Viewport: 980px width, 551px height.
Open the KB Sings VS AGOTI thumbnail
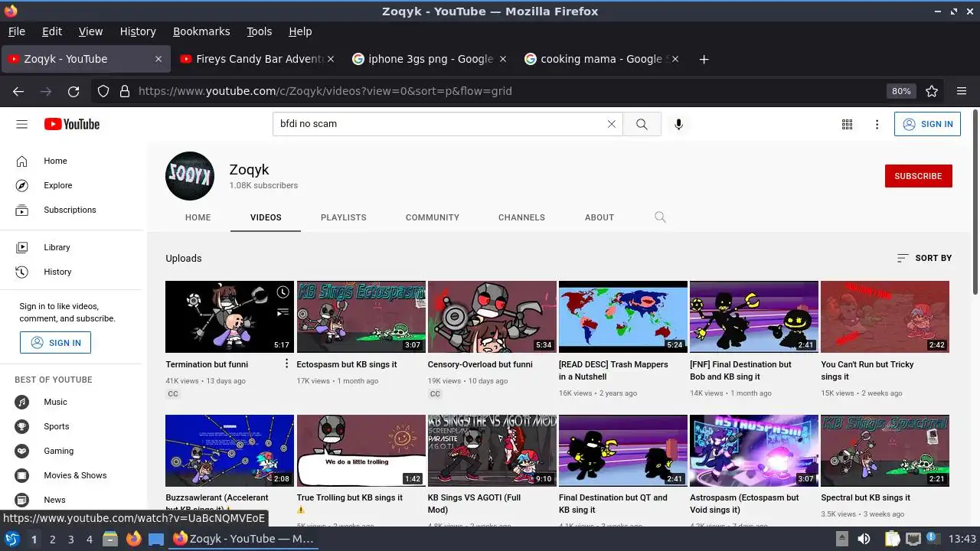pos(492,451)
